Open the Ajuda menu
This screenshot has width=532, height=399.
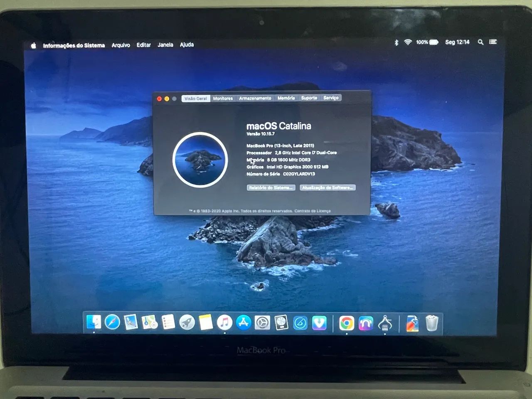pos(187,44)
